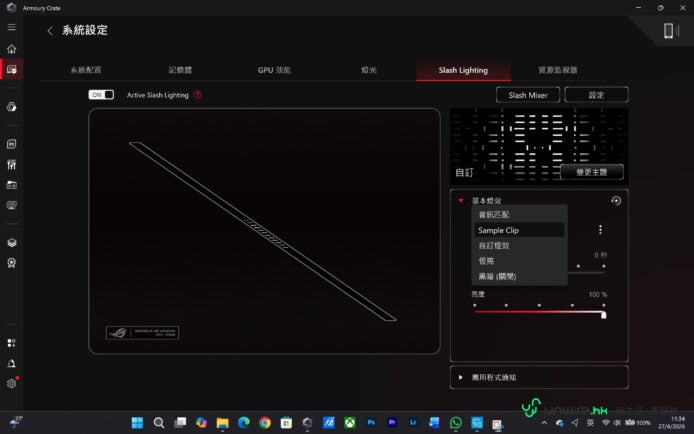Show hidden system tray icons chevron

(544, 423)
